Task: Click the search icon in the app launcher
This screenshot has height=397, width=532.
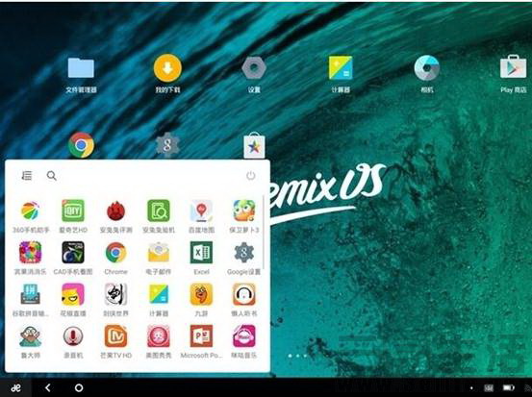Action: pyautogui.click(x=52, y=176)
